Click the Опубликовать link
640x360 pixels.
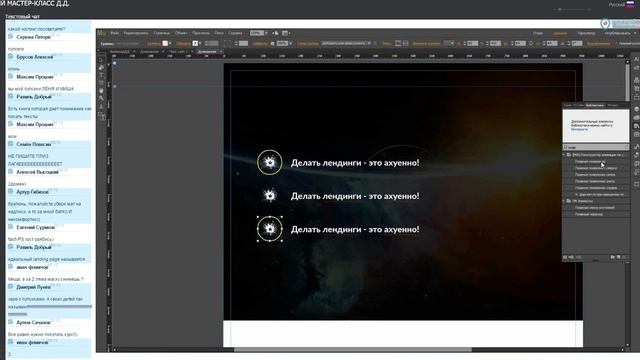coord(618,33)
